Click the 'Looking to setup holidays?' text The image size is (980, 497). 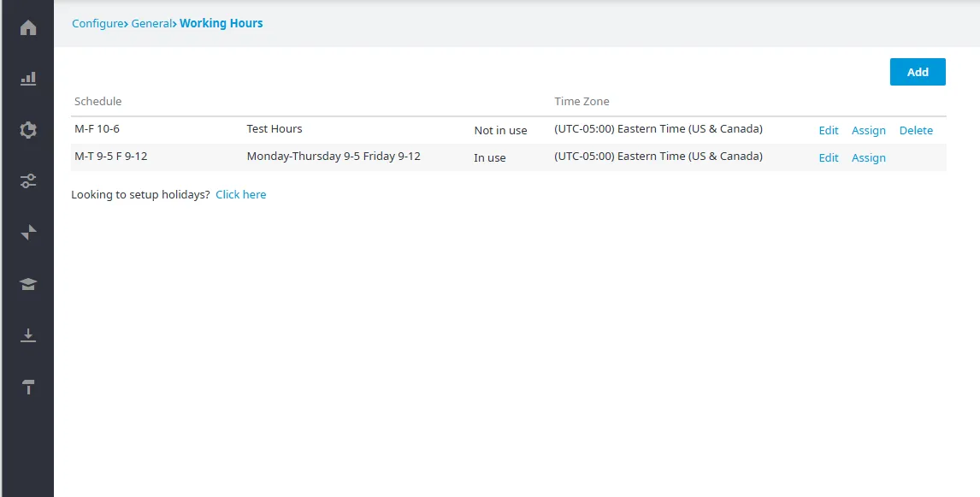pos(140,194)
